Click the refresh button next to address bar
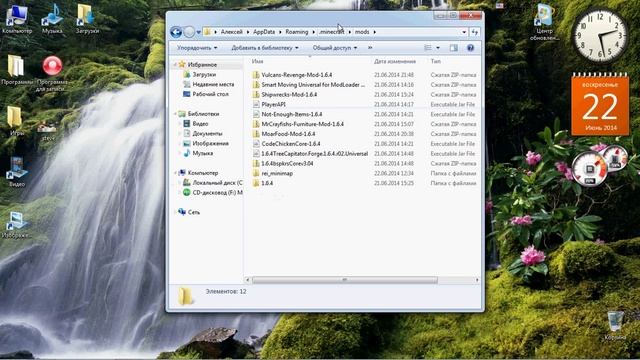 point(475,32)
